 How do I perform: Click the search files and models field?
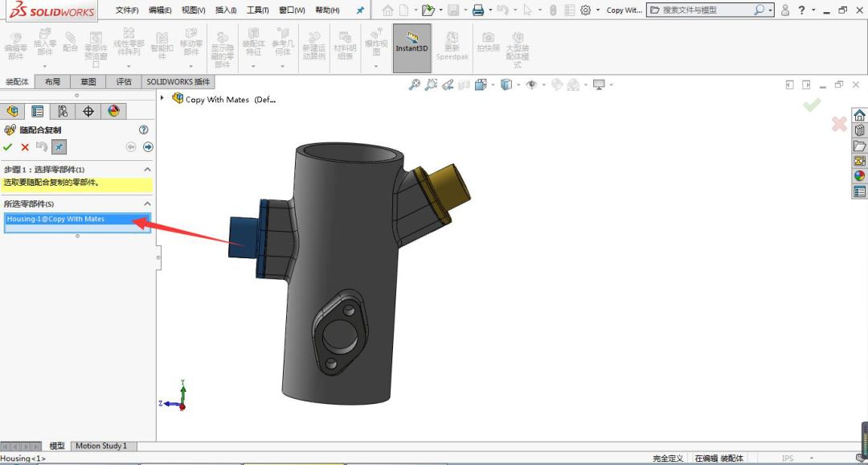pyautogui.click(x=706, y=10)
